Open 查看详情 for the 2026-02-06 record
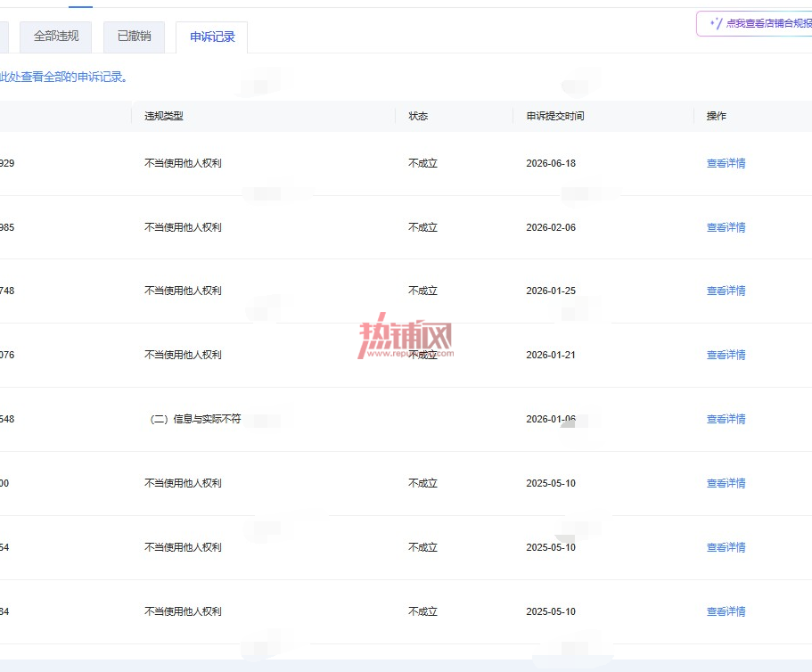 [x=726, y=227]
